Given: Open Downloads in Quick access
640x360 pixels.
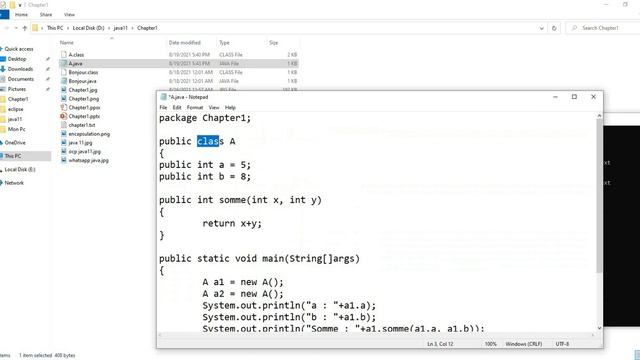Looking at the screenshot, I should pos(20,69).
